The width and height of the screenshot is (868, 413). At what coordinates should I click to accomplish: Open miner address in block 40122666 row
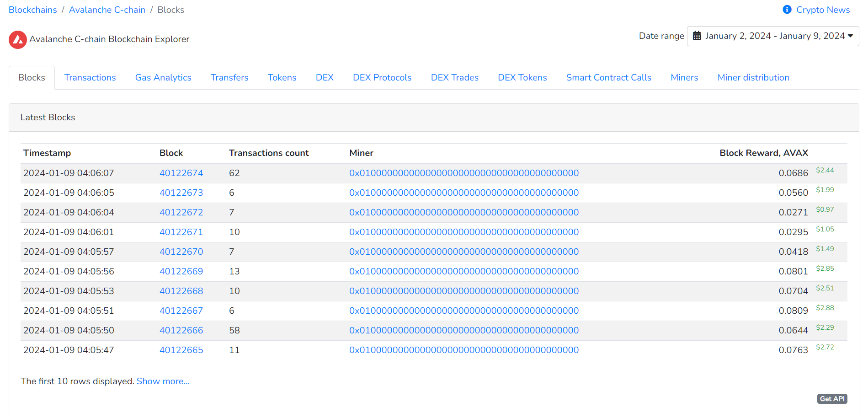[x=464, y=331]
